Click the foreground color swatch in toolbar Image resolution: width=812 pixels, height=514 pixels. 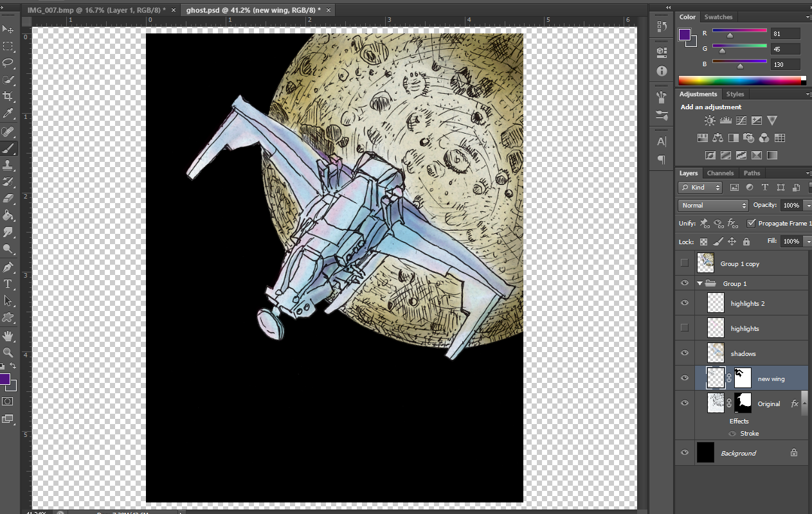click(x=5, y=379)
